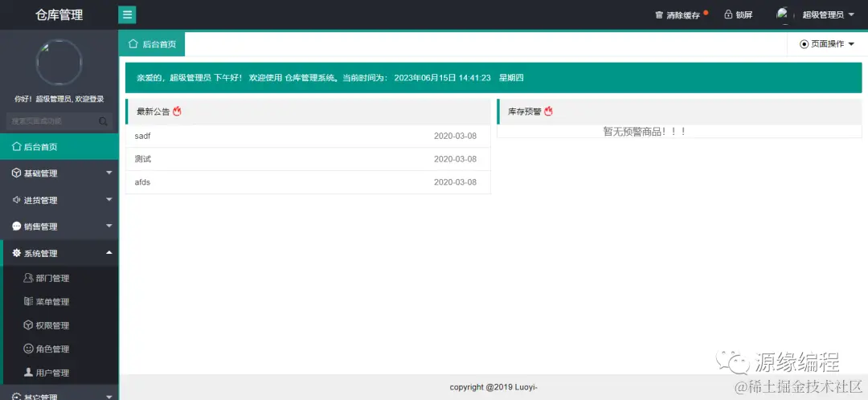Click the cube icon of 基础管理
868x400 pixels.
17,173
